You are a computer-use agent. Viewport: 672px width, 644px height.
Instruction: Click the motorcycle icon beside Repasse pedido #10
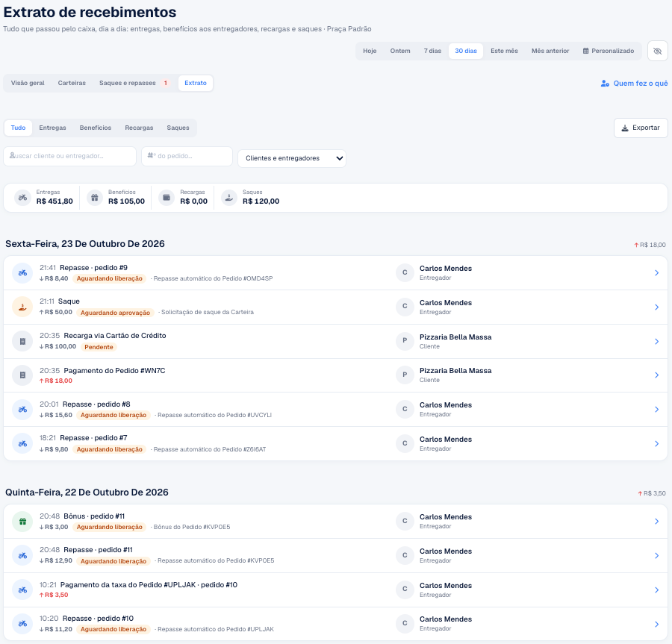22,624
